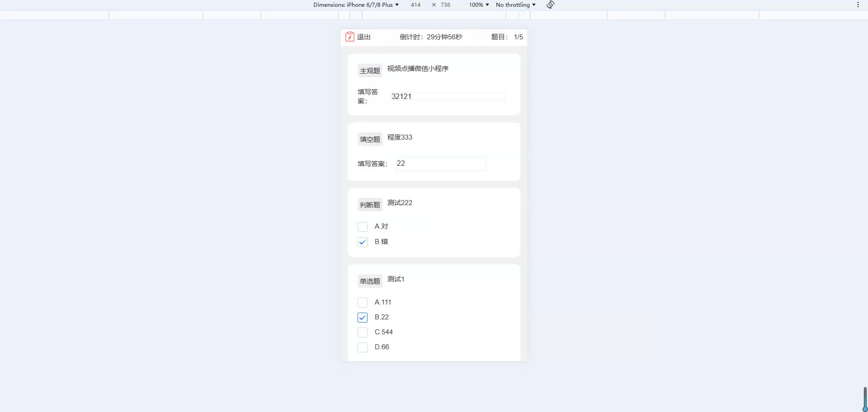Click the 414 width field

415,5
